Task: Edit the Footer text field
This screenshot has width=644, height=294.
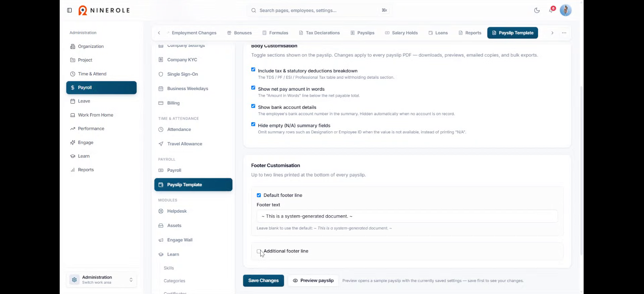Action: click(x=407, y=216)
